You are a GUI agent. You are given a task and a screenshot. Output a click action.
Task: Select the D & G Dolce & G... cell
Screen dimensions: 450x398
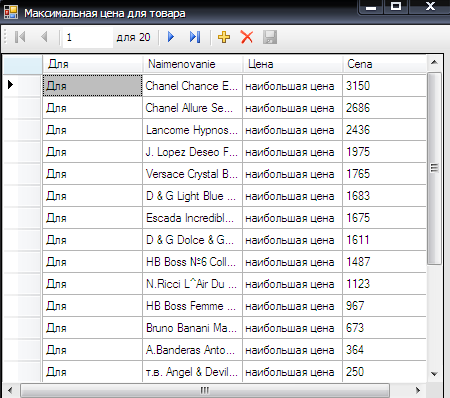click(x=192, y=240)
